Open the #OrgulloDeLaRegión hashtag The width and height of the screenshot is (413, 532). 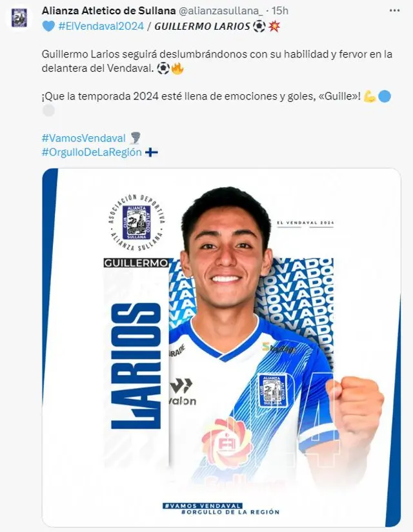(x=92, y=152)
